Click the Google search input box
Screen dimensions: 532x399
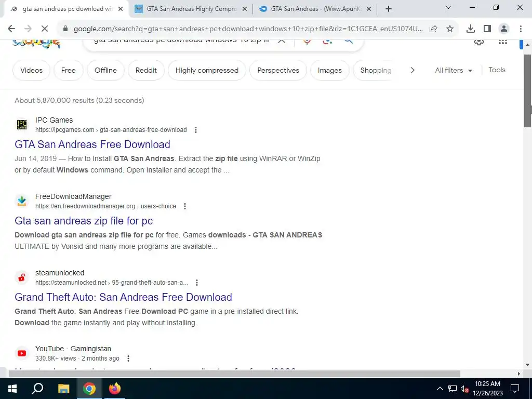[181, 41]
